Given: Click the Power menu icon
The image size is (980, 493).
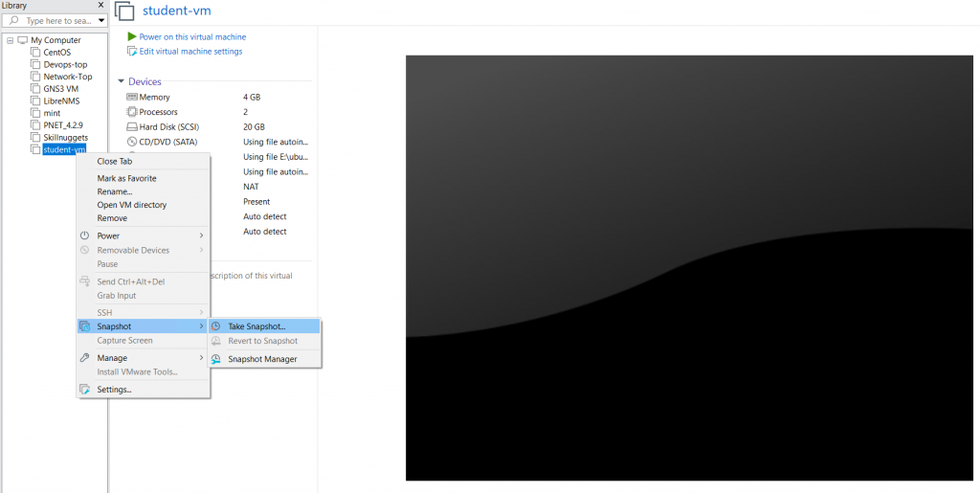Looking at the screenshot, I should (x=85, y=235).
